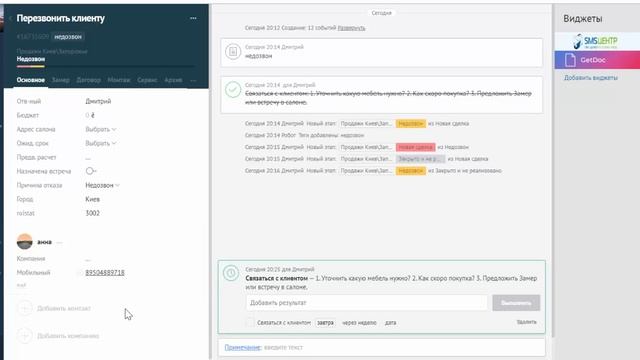Select the завтра follow-up option
This screenshot has height=360, width=640.
pos(325,322)
